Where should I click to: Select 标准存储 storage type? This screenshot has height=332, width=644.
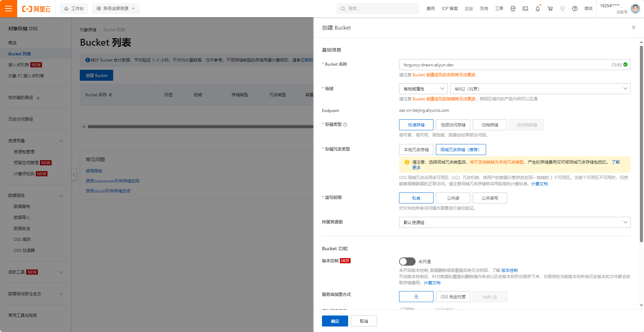pos(416,125)
